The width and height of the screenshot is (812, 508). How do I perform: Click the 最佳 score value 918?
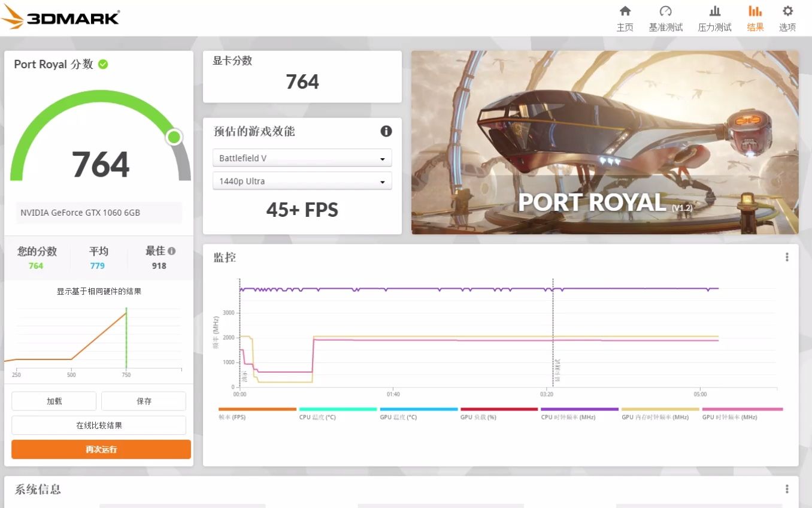[159, 266]
